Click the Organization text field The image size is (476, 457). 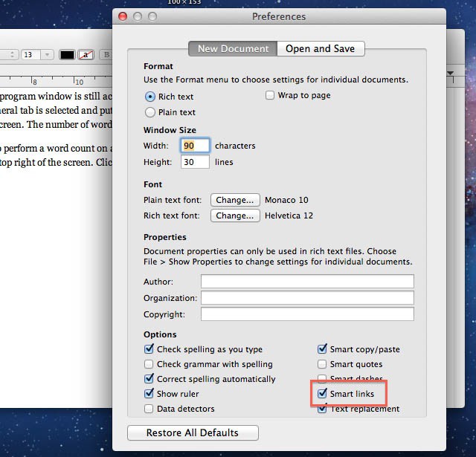307,298
